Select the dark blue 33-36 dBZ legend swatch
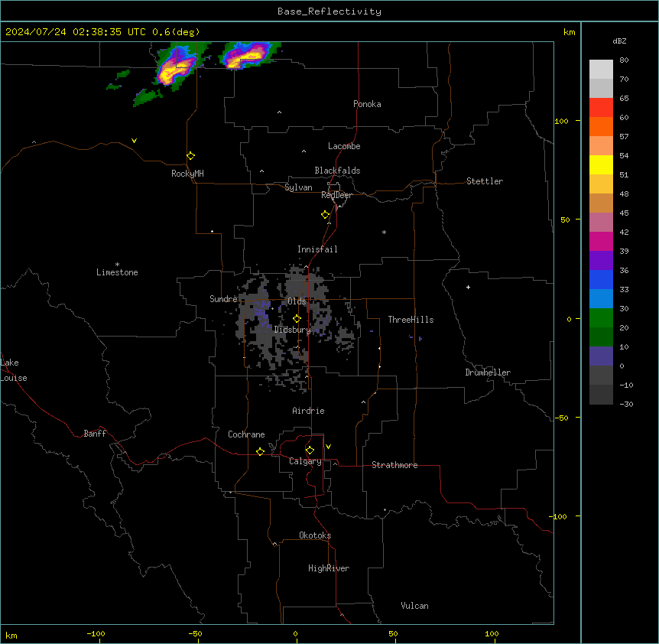Image resolution: width=659 pixels, height=644 pixels. [601, 279]
